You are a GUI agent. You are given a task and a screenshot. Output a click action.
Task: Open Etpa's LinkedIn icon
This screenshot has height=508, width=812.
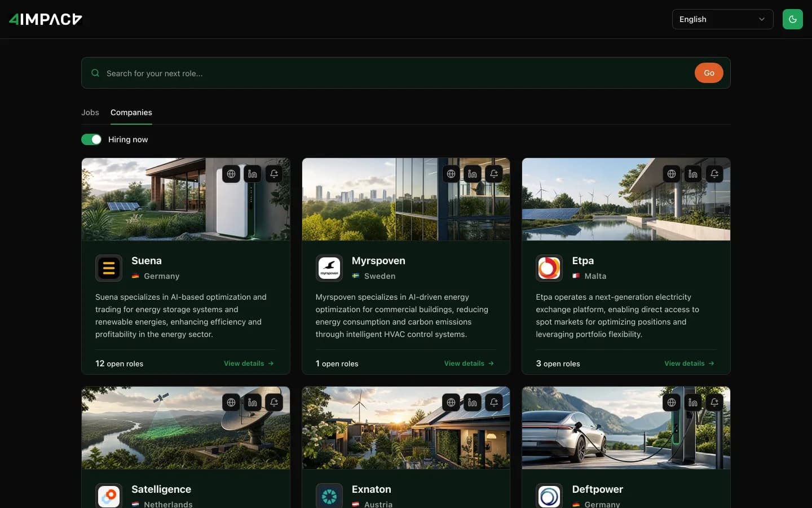[x=693, y=174]
